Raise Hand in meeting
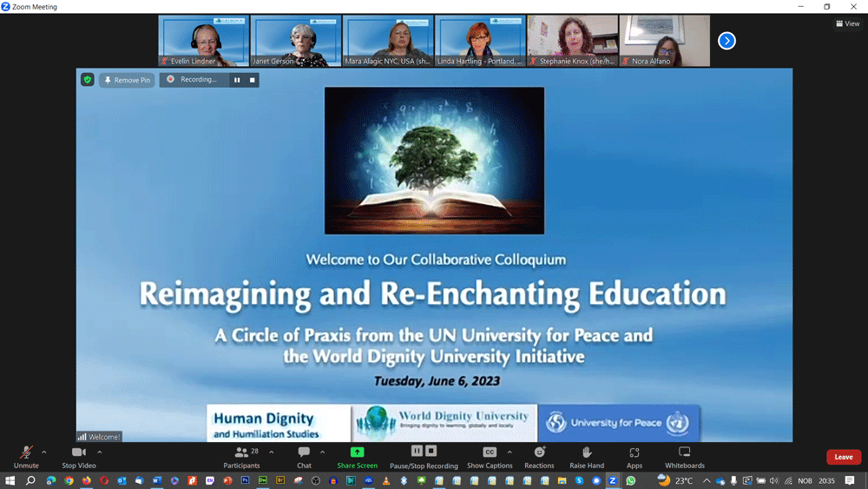This screenshot has height=489, width=868. (587, 458)
